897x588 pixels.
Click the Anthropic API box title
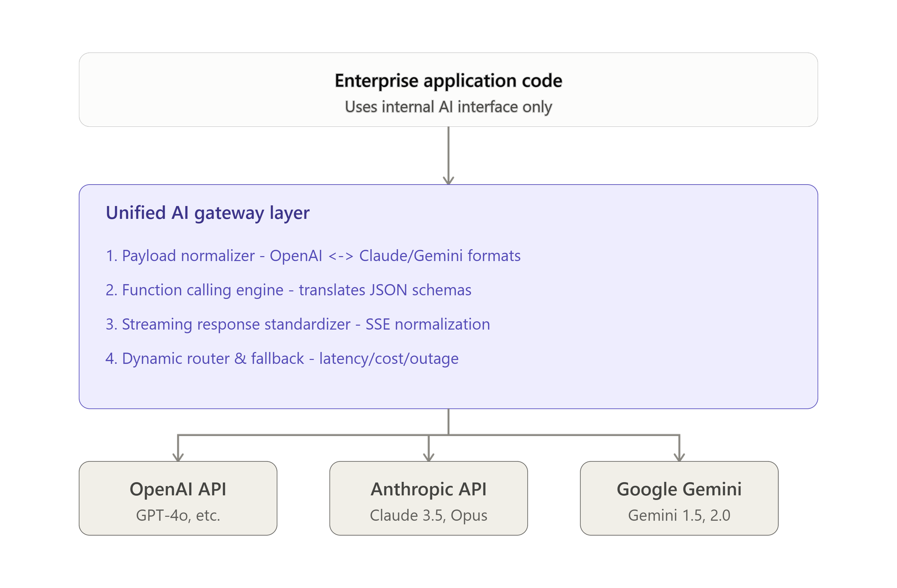[x=429, y=489]
